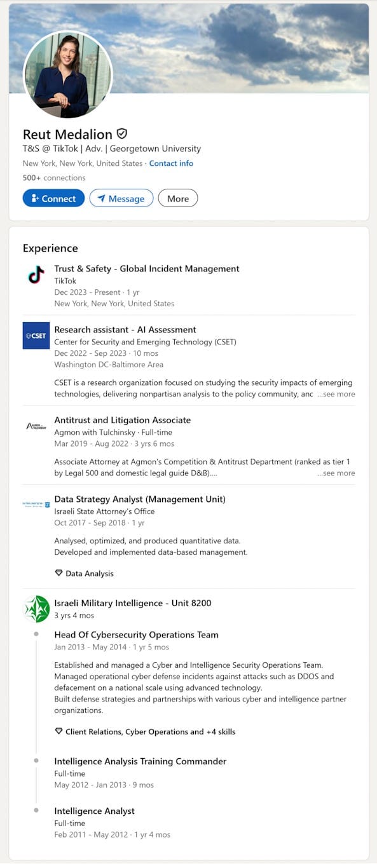
Task: Open the More options dropdown button
Action: point(178,198)
